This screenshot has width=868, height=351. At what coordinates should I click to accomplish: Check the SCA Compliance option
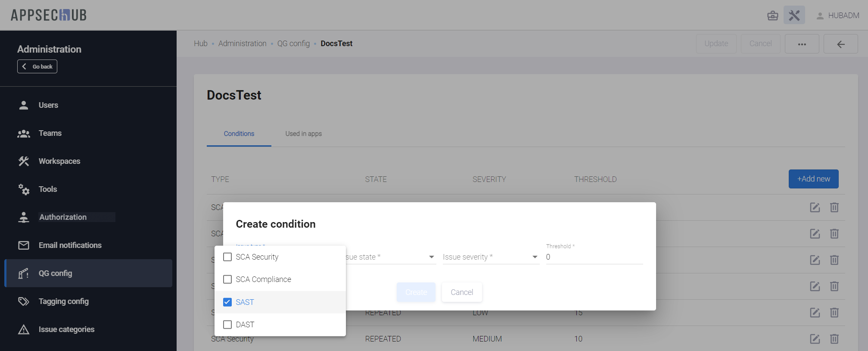pos(227,279)
